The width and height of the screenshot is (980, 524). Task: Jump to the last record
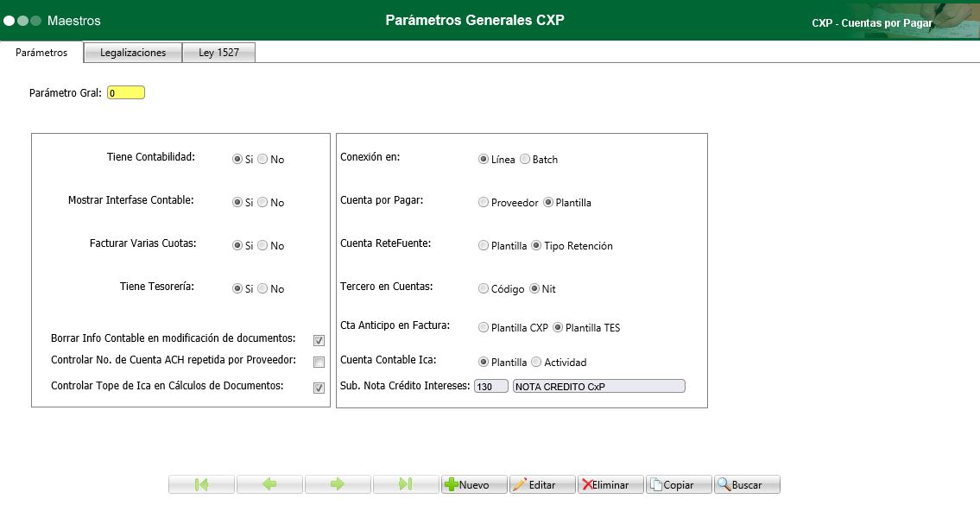click(406, 483)
